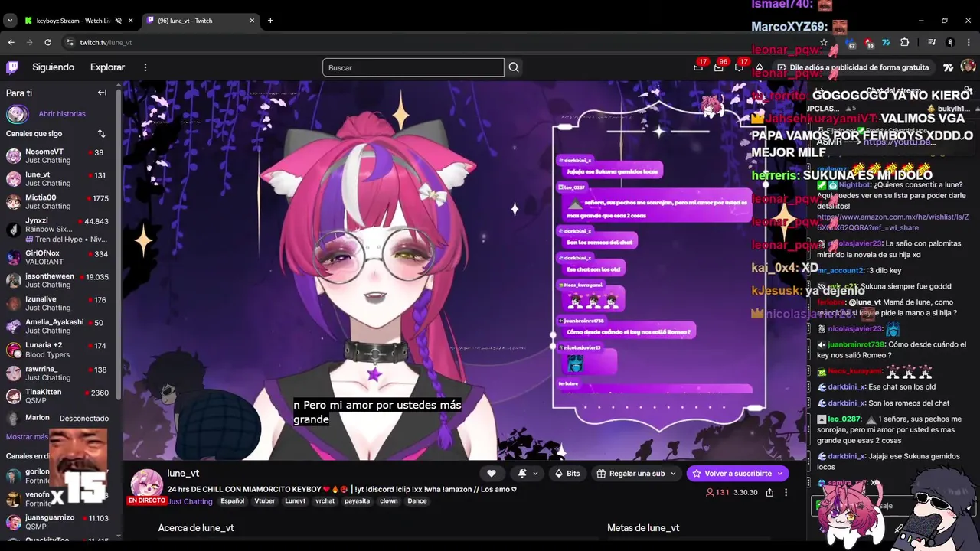The width and height of the screenshot is (980, 551).
Task: Open the browser Extensions puzzle icon
Action: tap(904, 42)
